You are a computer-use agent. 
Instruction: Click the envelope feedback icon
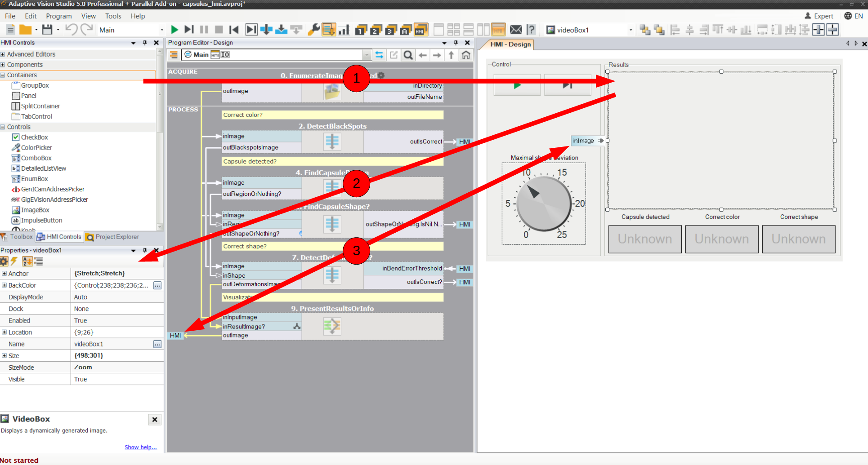pos(516,30)
